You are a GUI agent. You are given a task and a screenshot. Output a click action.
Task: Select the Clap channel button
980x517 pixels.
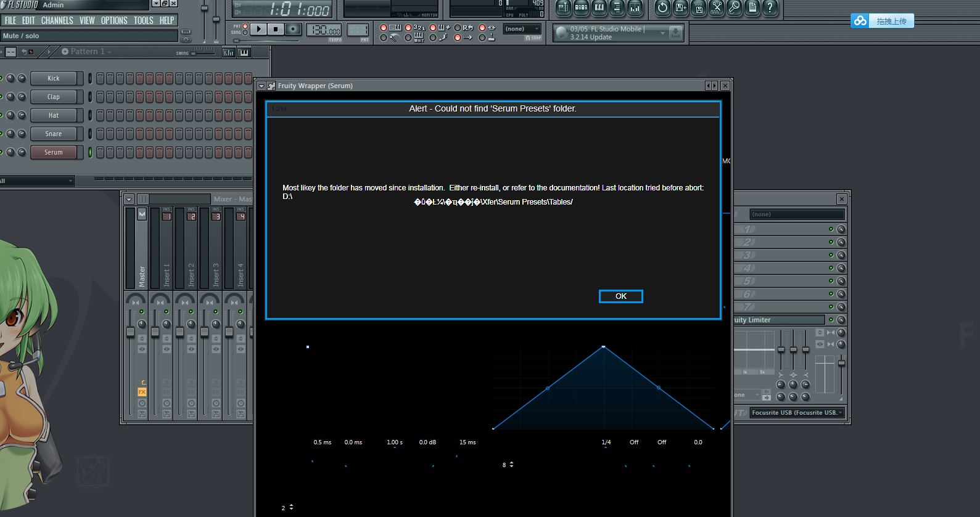point(54,97)
